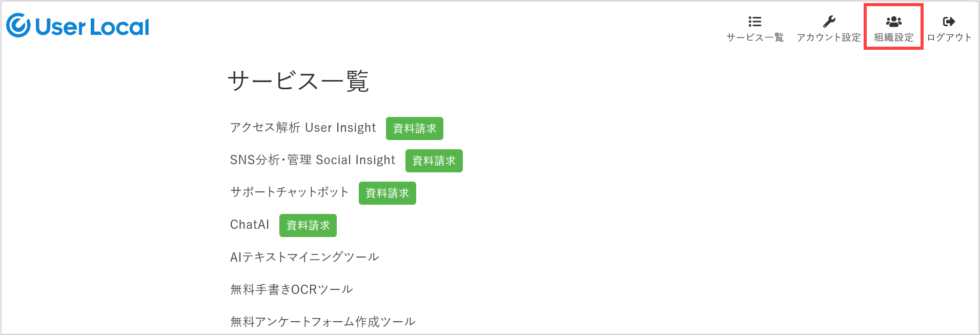The height and width of the screenshot is (335, 980).
Task: Open SNS分析・管理 Social Insight link
Action: tap(313, 160)
